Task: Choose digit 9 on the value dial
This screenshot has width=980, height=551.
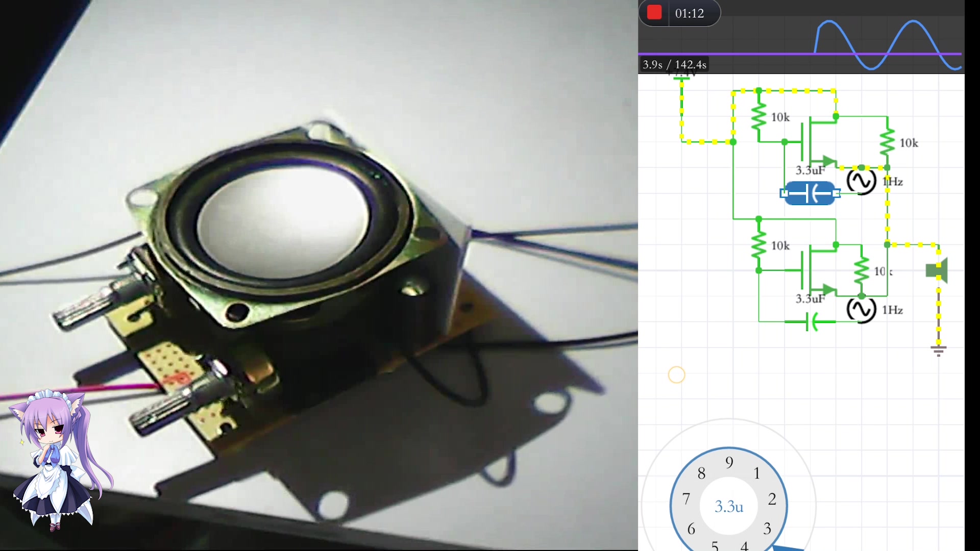Action: tap(729, 462)
